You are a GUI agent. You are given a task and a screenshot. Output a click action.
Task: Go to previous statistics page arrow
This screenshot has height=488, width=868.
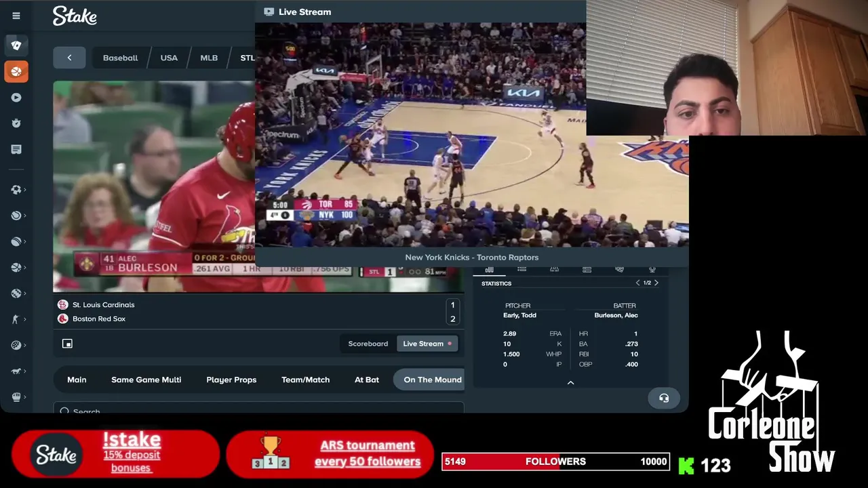click(637, 283)
